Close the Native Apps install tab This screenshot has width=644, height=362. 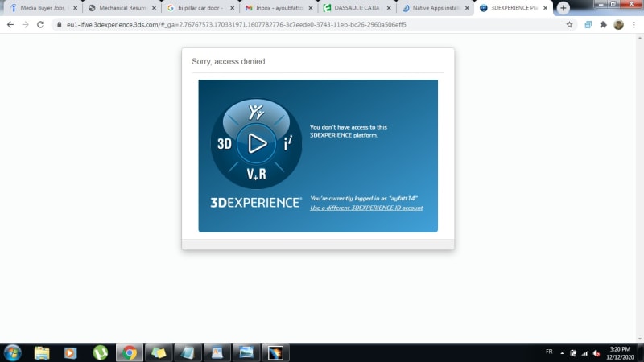[x=467, y=8]
